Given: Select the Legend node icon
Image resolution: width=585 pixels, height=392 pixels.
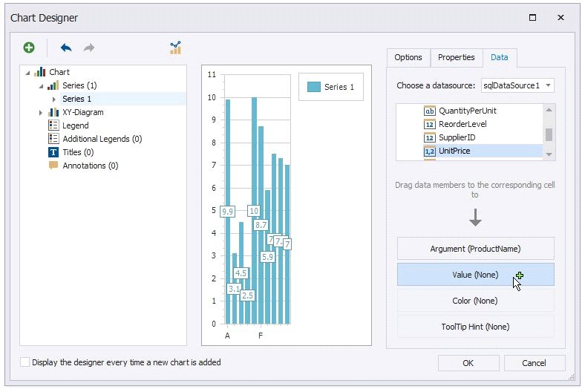Looking at the screenshot, I should [x=53, y=125].
